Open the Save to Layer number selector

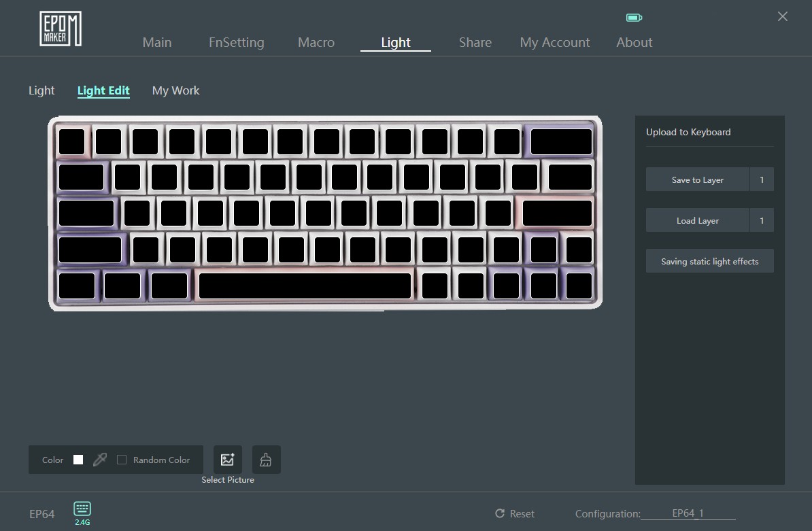point(762,179)
